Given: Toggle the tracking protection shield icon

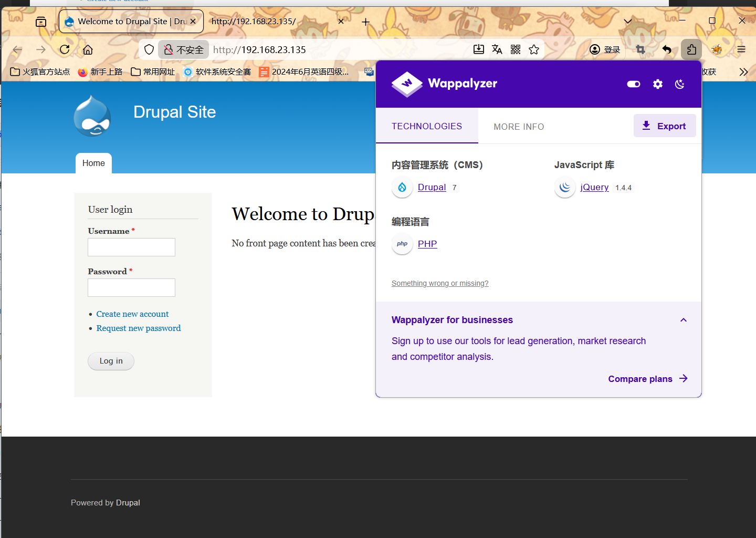Looking at the screenshot, I should point(149,50).
